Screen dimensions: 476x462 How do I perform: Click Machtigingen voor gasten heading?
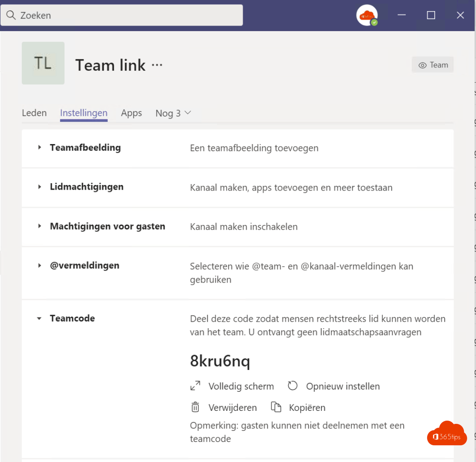pos(107,226)
